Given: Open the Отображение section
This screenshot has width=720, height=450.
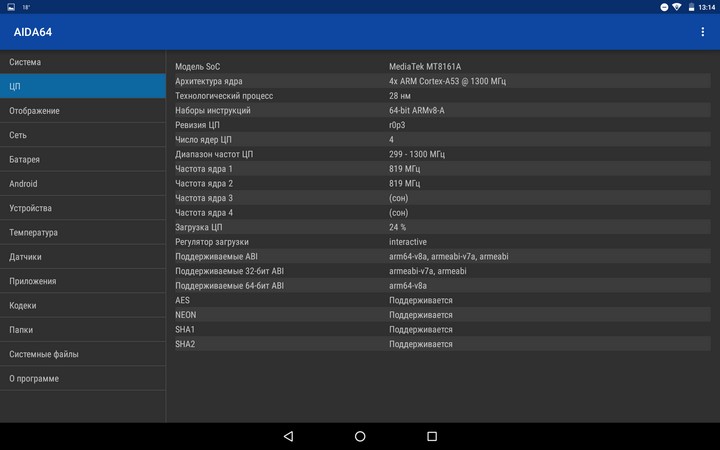Looking at the screenshot, I should pos(83,111).
